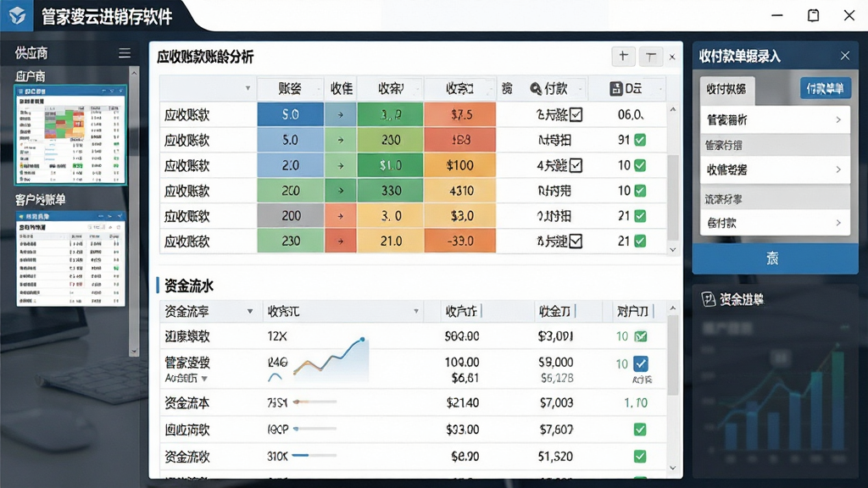Expand the small dropdown under the 管家婆 funds row name
868x488 pixels.
(x=204, y=379)
